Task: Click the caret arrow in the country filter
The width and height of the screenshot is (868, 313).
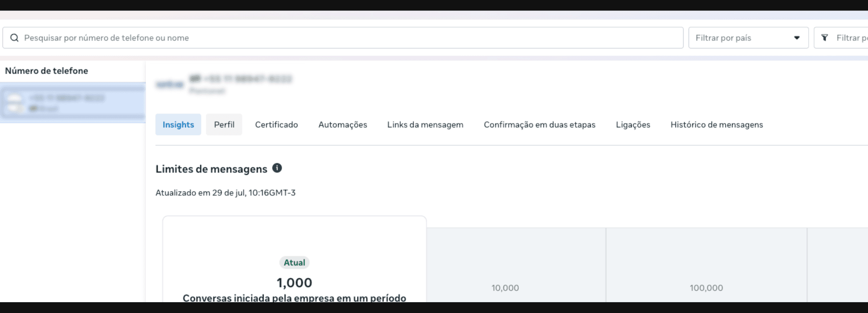Action: click(x=797, y=38)
